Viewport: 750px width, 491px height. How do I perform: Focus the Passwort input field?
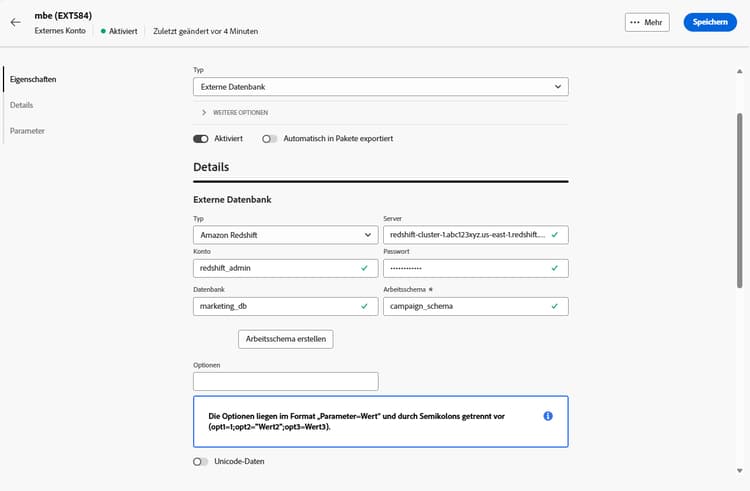click(x=475, y=268)
